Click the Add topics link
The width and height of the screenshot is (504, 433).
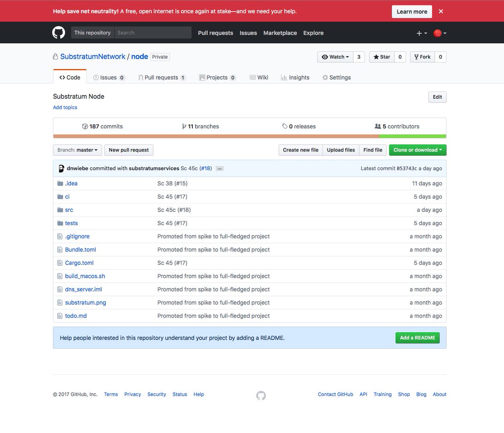[65, 107]
